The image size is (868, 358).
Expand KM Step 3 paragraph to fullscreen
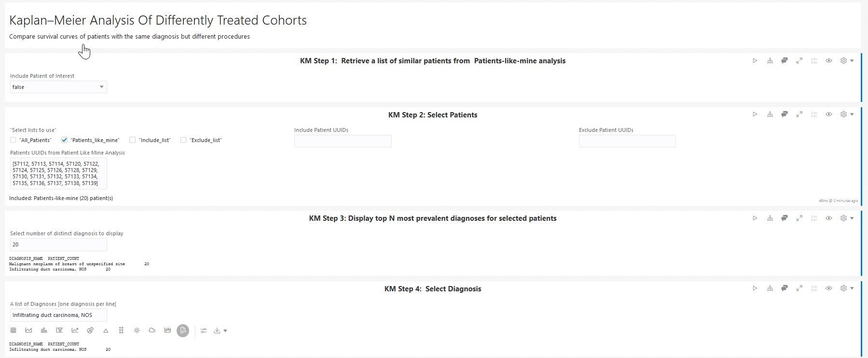(x=799, y=218)
